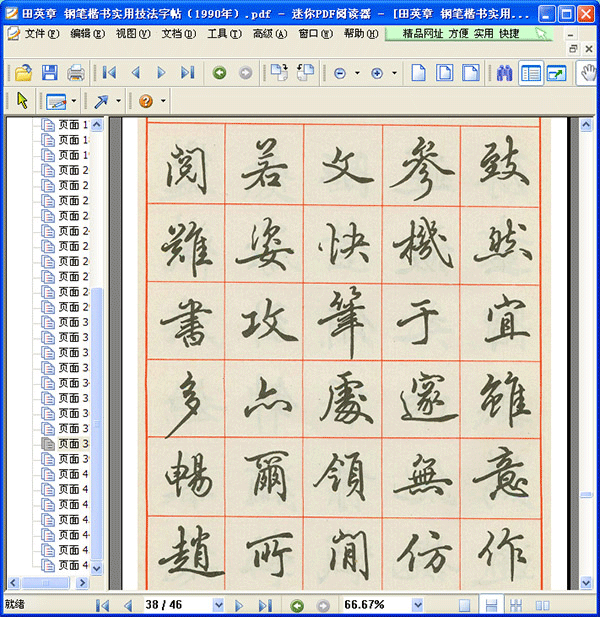Open help with the question mark icon

(x=146, y=102)
